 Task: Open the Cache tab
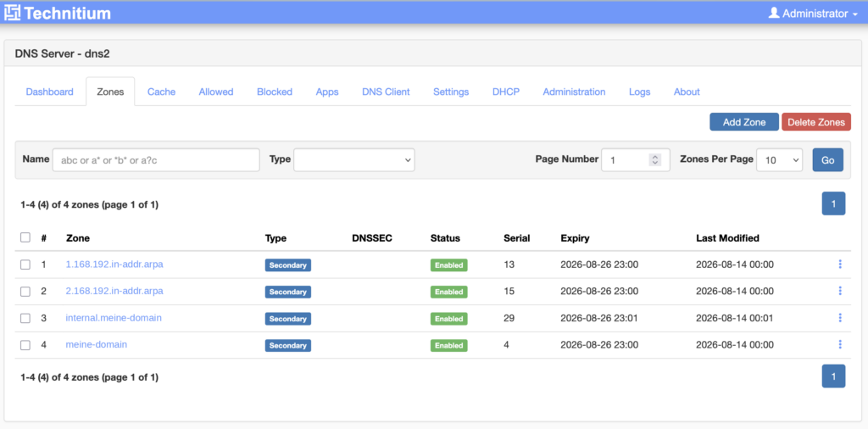(x=161, y=92)
